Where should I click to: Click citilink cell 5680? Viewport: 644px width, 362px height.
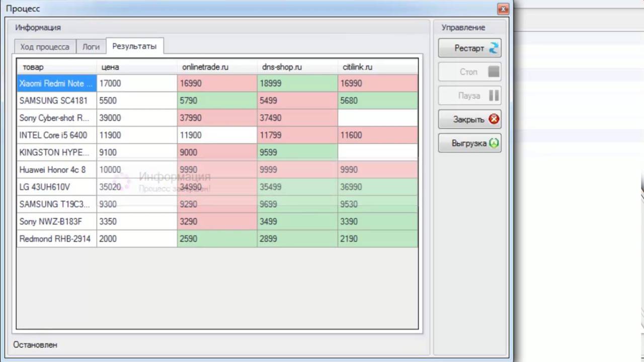[378, 101]
